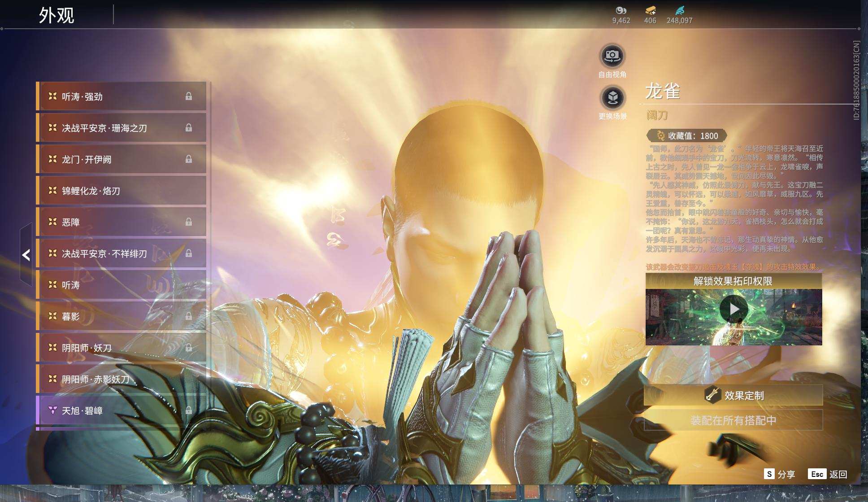Click the change scene icon (更换场景)
The image size is (868, 502).
click(612, 97)
